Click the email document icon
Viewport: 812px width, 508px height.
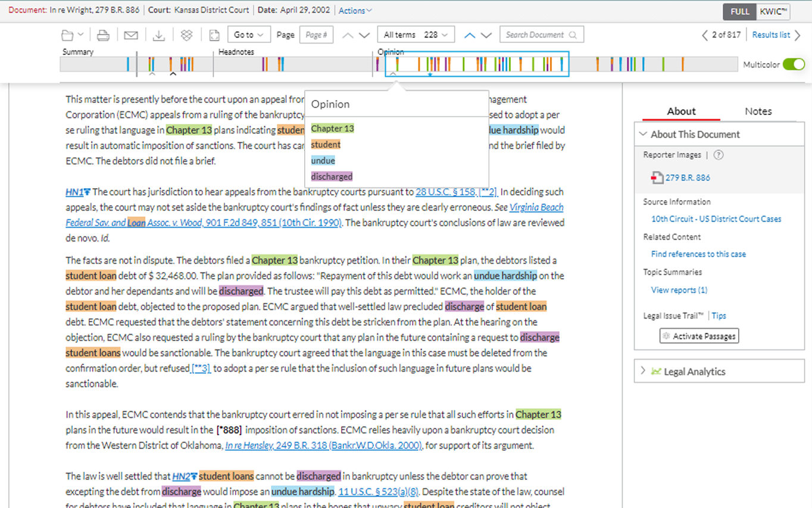130,35
